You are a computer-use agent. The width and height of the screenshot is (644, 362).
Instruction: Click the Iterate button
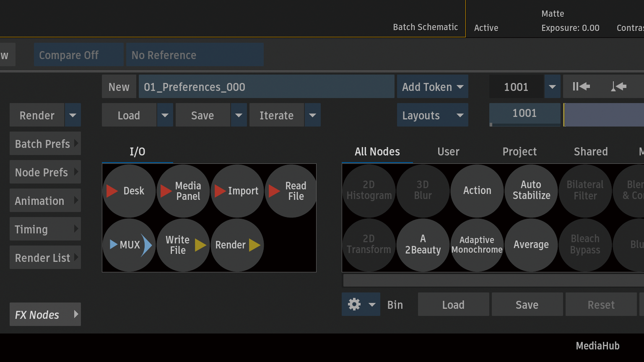point(276,115)
